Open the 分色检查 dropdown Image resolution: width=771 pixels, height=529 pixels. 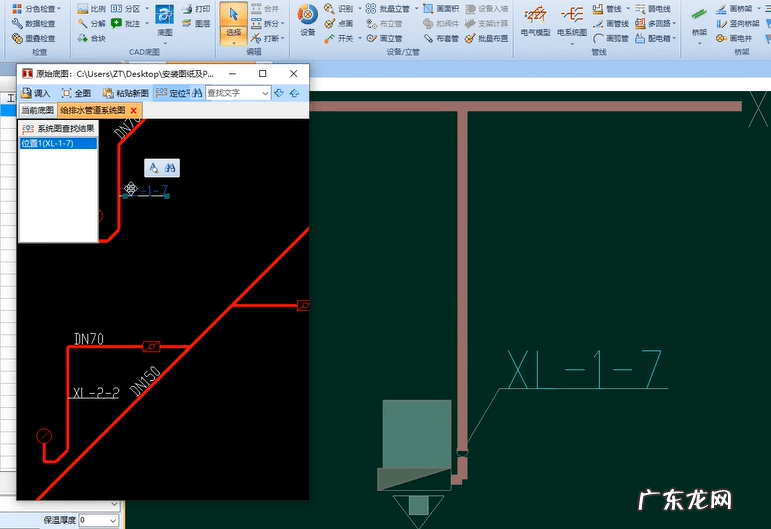[59, 8]
